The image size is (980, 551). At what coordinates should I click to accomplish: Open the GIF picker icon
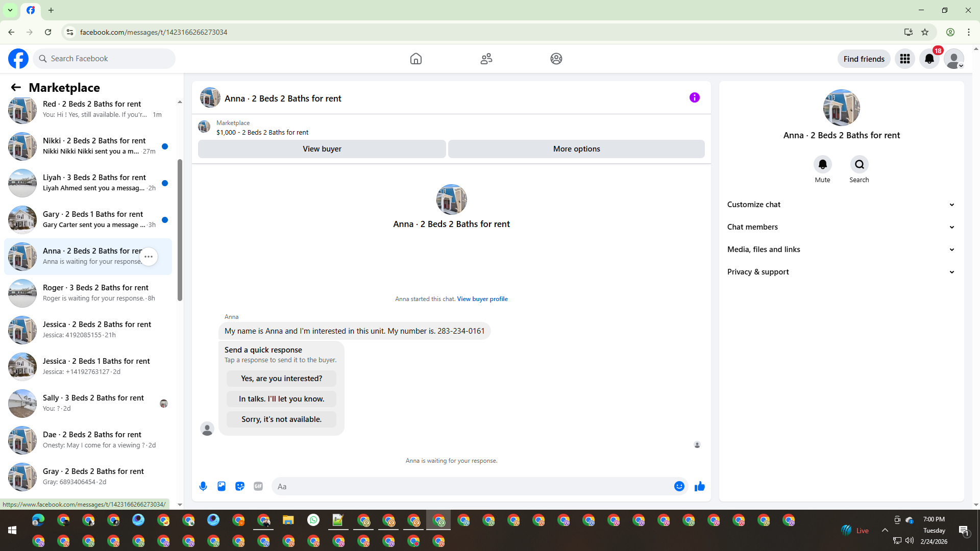click(x=258, y=486)
